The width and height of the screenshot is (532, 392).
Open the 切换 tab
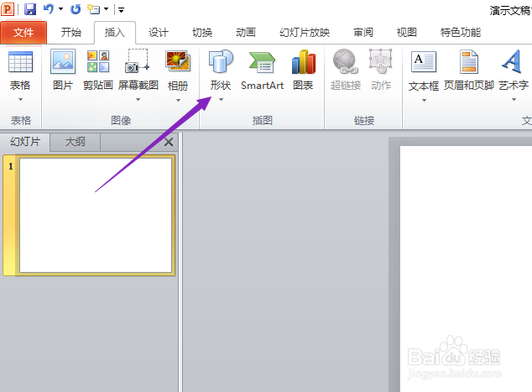(x=202, y=33)
